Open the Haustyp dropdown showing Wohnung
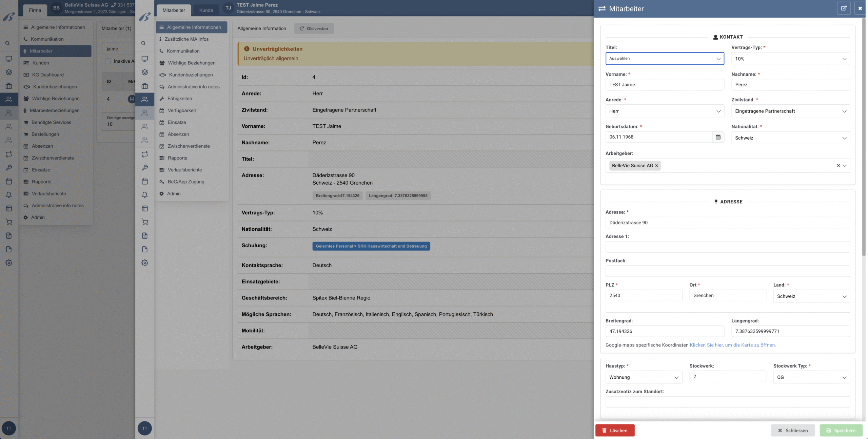 pyautogui.click(x=643, y=377)
